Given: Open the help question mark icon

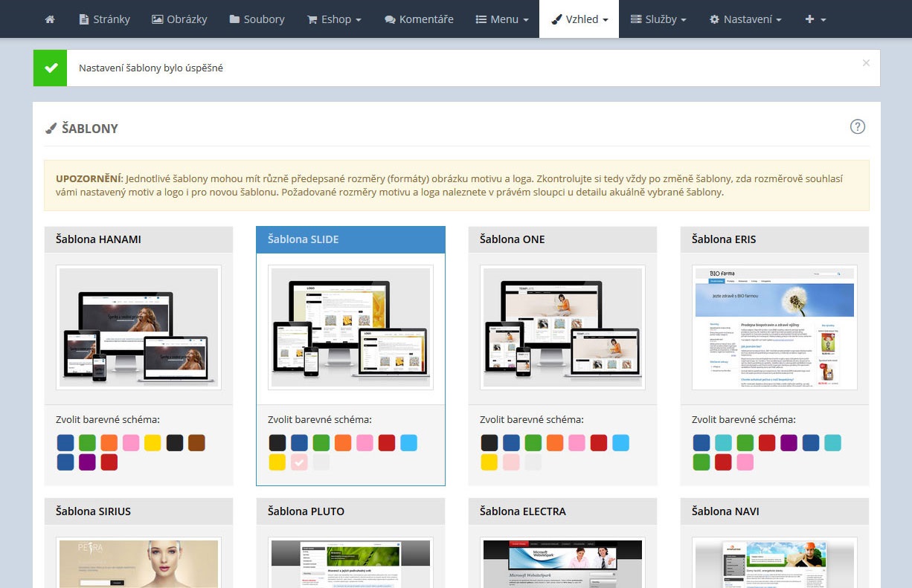Looking at the screenshot, I should pyautogui.click(x=857, y=126).
